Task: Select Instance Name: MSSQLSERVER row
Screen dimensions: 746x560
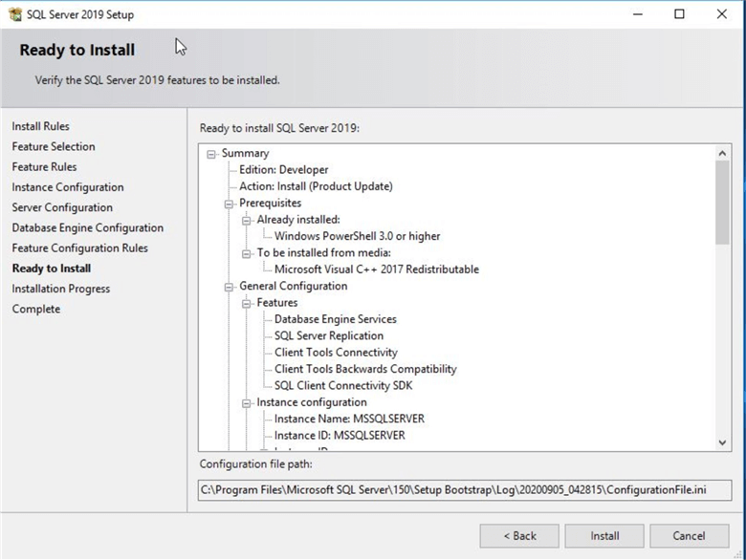Action: tap(349, 420)
